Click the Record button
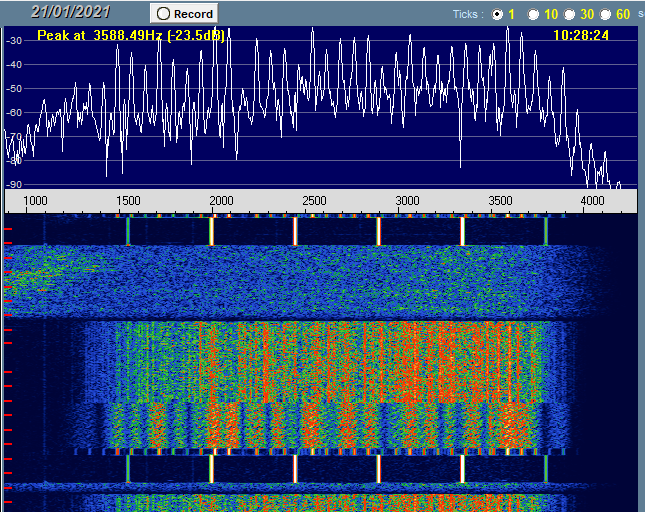The height and width of the screenshot is (512, 645). coord(184,14)
